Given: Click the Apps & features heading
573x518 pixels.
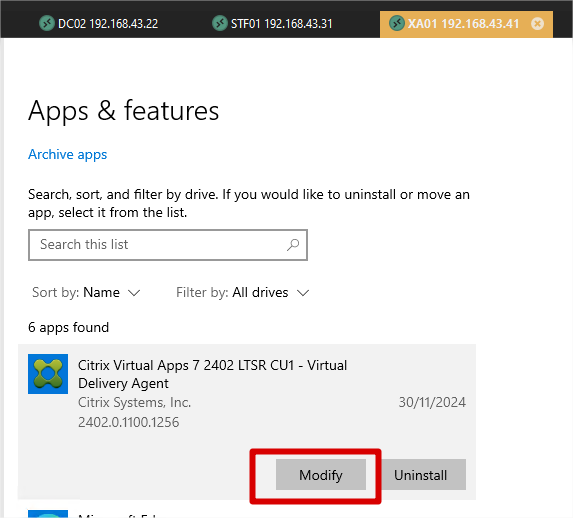Looking at the screenshot, I should (124, 111).
